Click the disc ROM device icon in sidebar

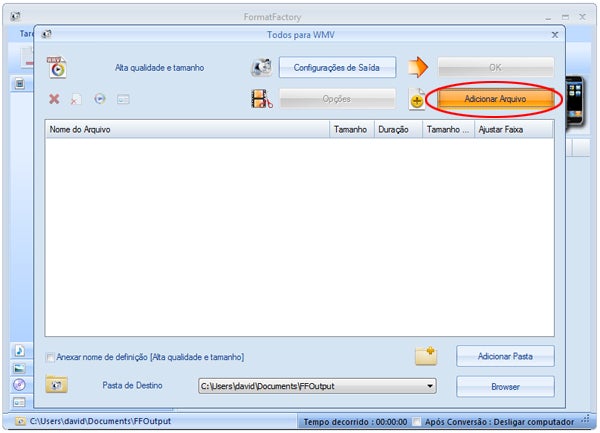click(20, 385)
